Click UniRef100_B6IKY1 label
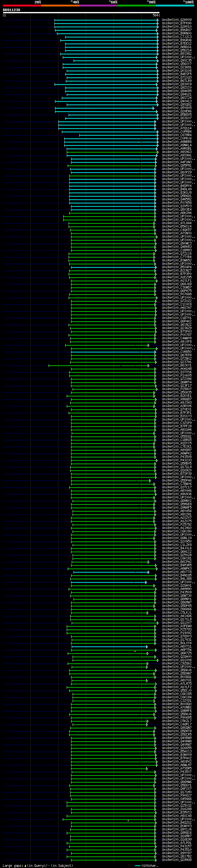The image size is (197, 868). (x=176, y=365)
